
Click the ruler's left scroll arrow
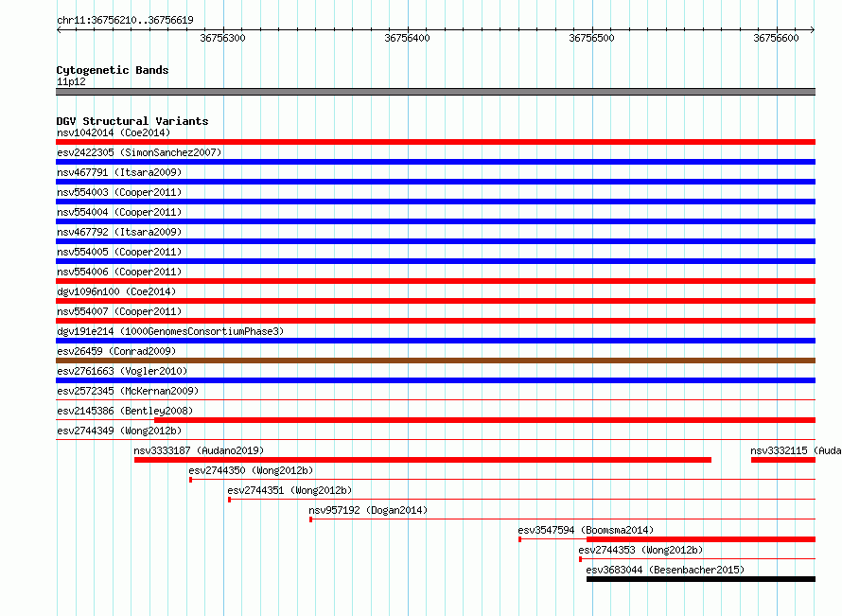click(x=59, y=29)
